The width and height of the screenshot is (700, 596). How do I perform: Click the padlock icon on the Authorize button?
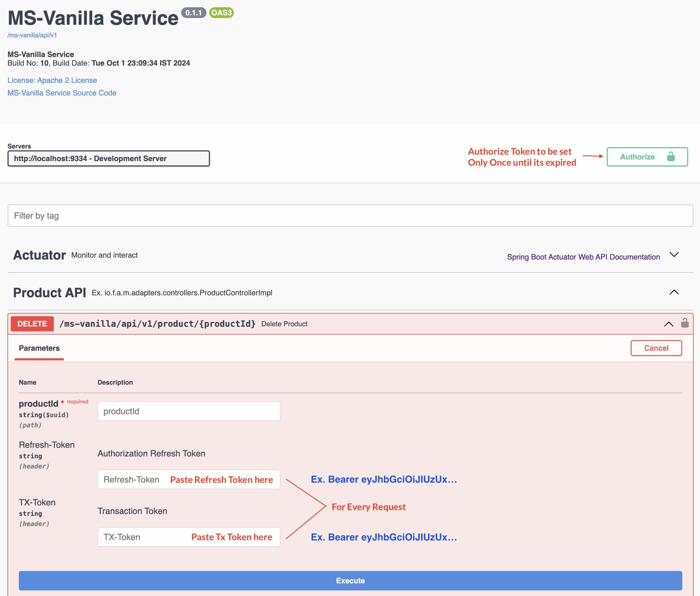click(x=671, y=157)
